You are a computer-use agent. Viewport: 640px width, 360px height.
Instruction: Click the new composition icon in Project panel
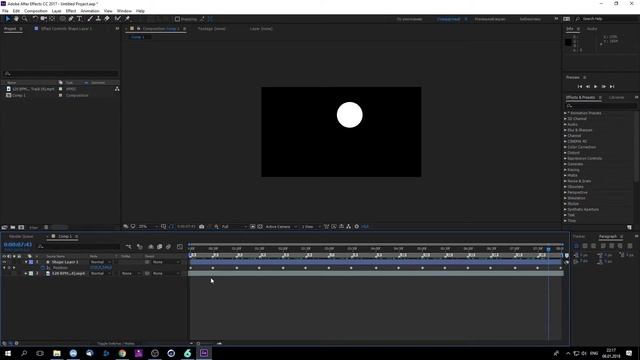21,227
